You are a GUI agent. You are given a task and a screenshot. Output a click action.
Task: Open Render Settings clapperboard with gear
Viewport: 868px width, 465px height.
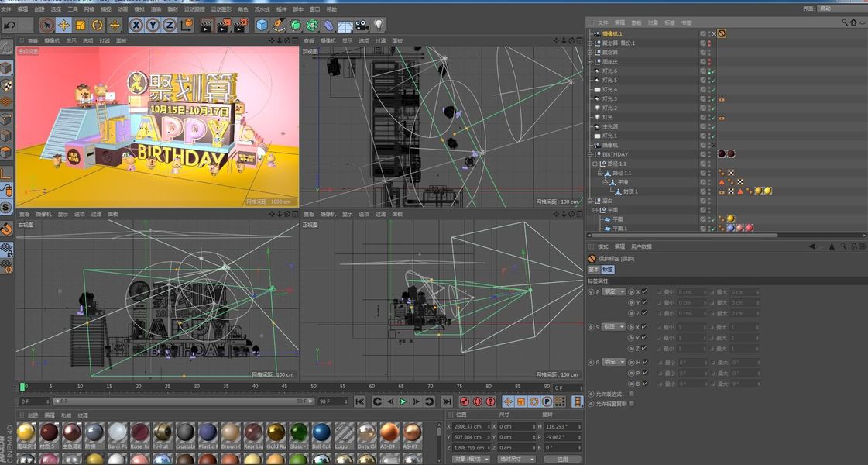click(241, 25)
